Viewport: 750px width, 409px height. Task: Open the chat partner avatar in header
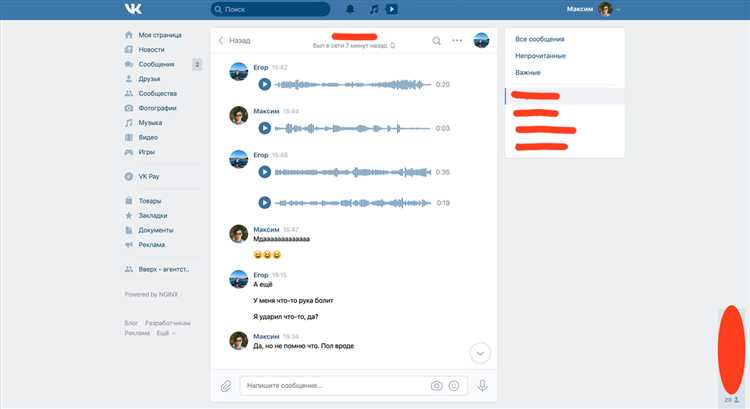click(481, 41)
